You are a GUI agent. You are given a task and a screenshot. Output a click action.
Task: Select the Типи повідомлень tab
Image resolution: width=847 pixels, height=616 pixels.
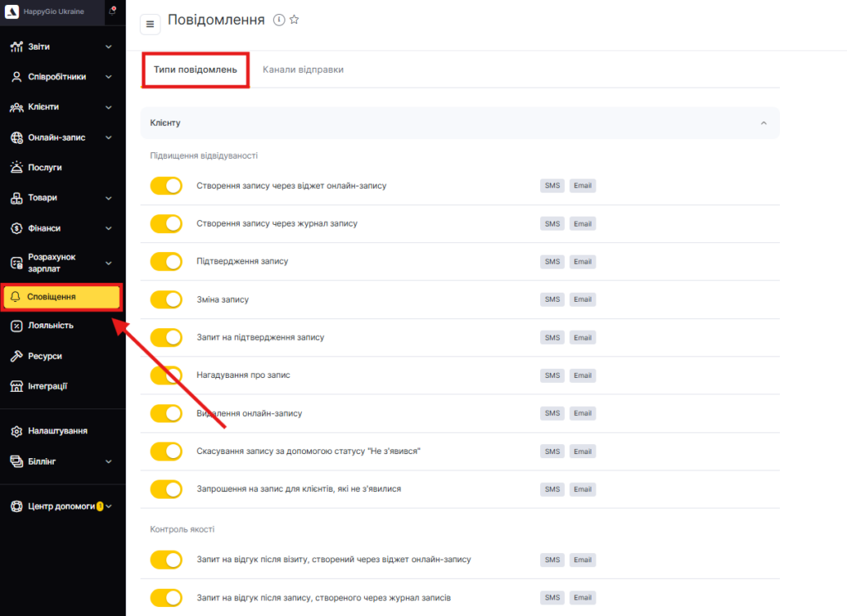point(195,69)
